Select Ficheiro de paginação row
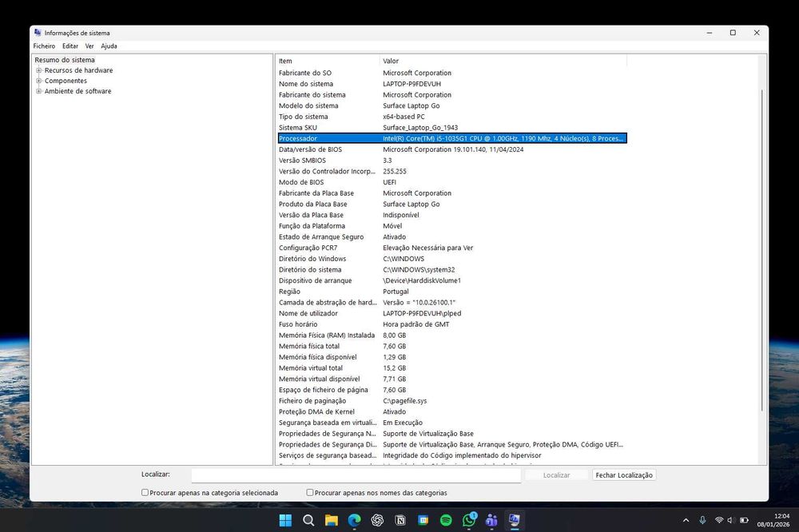Image resolution: width=799 pixels, height=532 pixels. [452, 400]
